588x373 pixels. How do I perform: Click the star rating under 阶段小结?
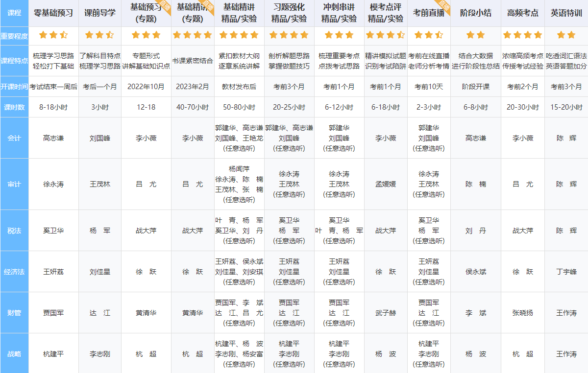(x=475, y=35)
